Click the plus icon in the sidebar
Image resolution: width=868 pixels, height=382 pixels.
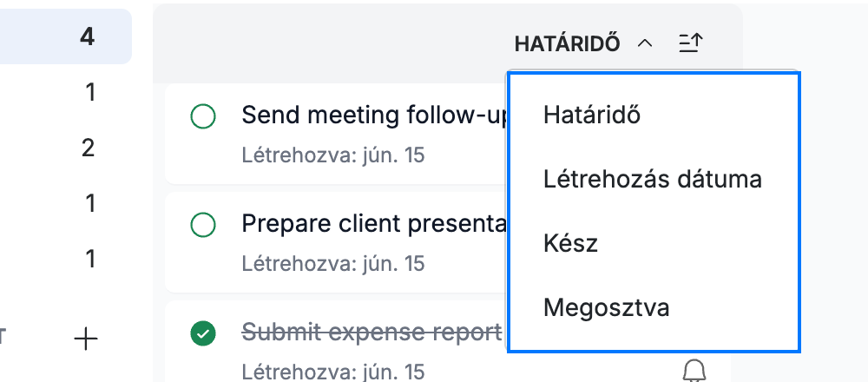tap(86, 338)
